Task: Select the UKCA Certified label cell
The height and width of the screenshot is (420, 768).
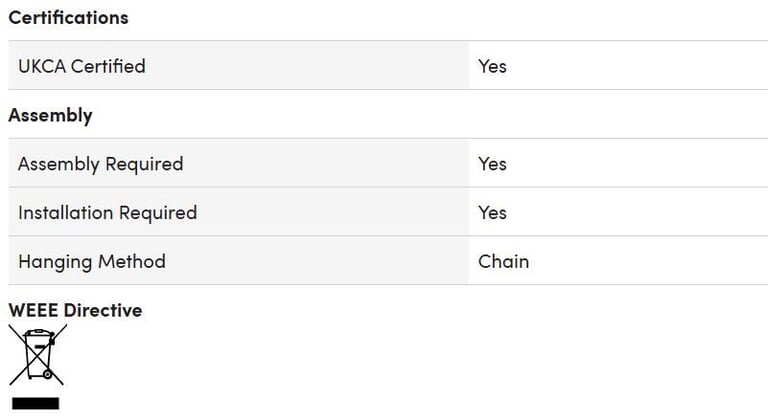Action: click(239, 66)
